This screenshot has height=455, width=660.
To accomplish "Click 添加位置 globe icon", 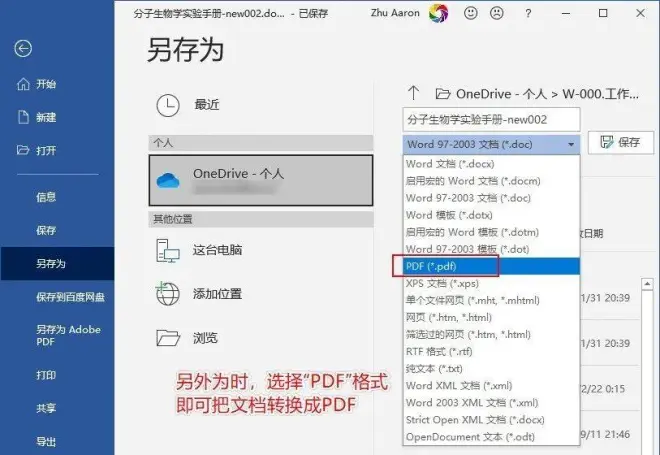I will tap(168, 293).
